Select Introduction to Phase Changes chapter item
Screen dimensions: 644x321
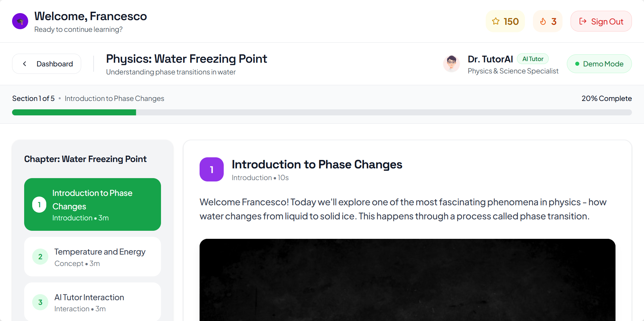[93, 204]
